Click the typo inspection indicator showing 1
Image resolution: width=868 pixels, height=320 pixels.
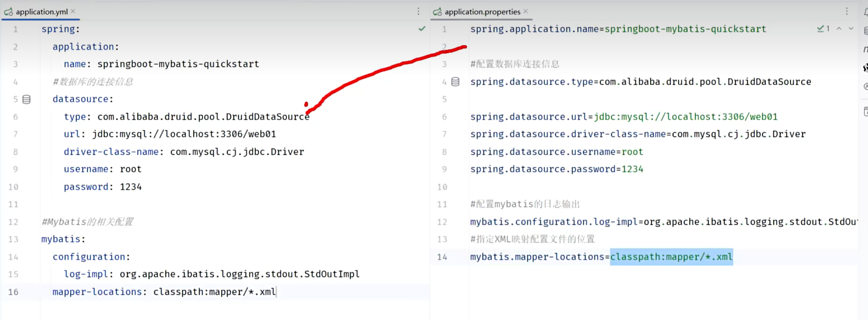click(x=823, y=29)
